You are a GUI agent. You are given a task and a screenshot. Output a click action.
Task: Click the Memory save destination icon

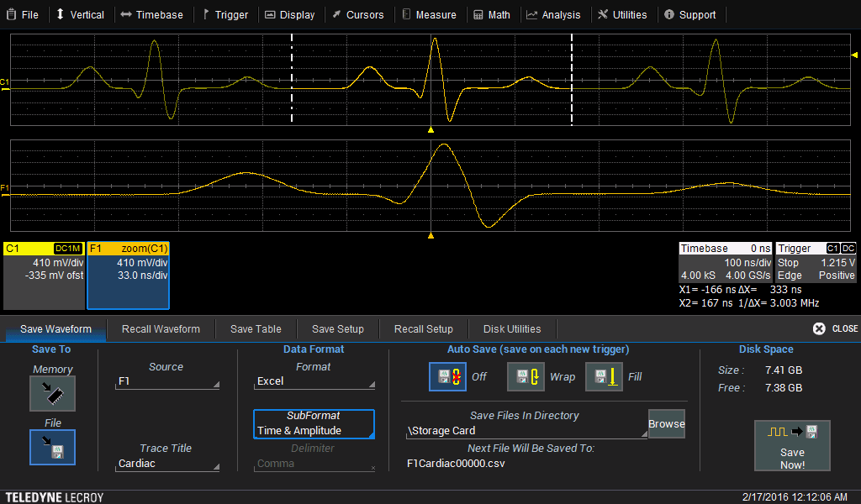[x=52, y=393]
